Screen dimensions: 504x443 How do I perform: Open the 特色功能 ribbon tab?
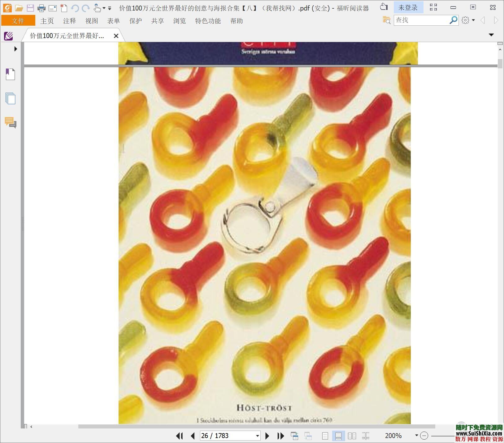pyautogui.click(x=208, y=21)
